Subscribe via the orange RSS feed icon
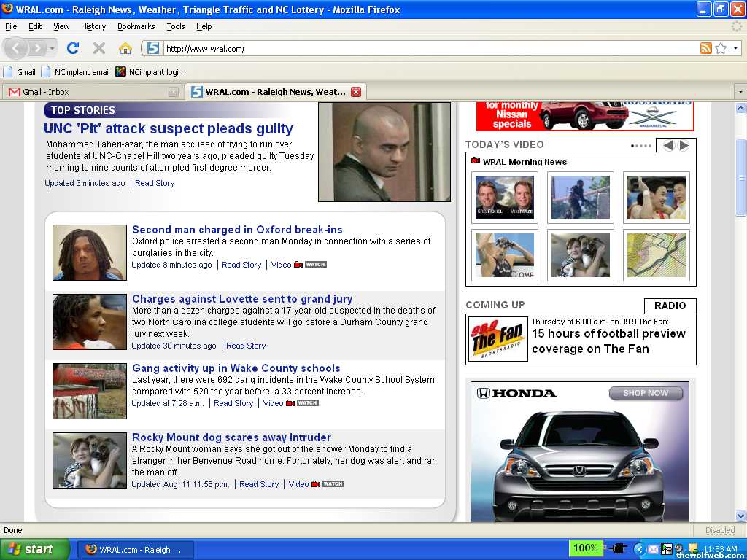This screenshot has height=560, width=747. point(706,48)
